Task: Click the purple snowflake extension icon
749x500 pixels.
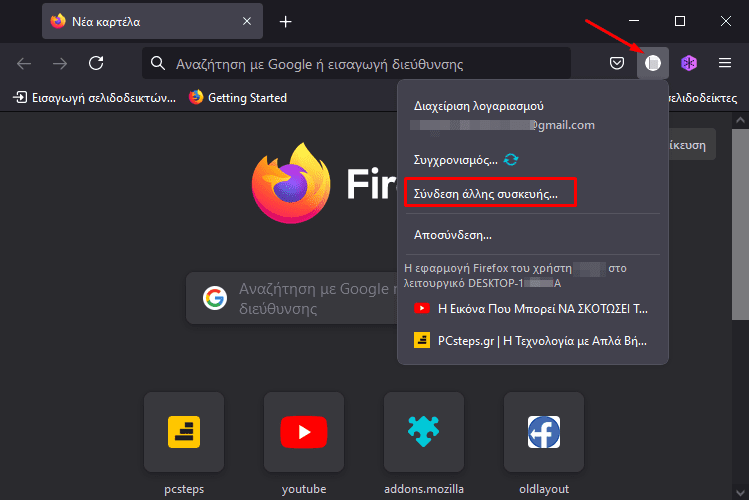Action: 689,63
